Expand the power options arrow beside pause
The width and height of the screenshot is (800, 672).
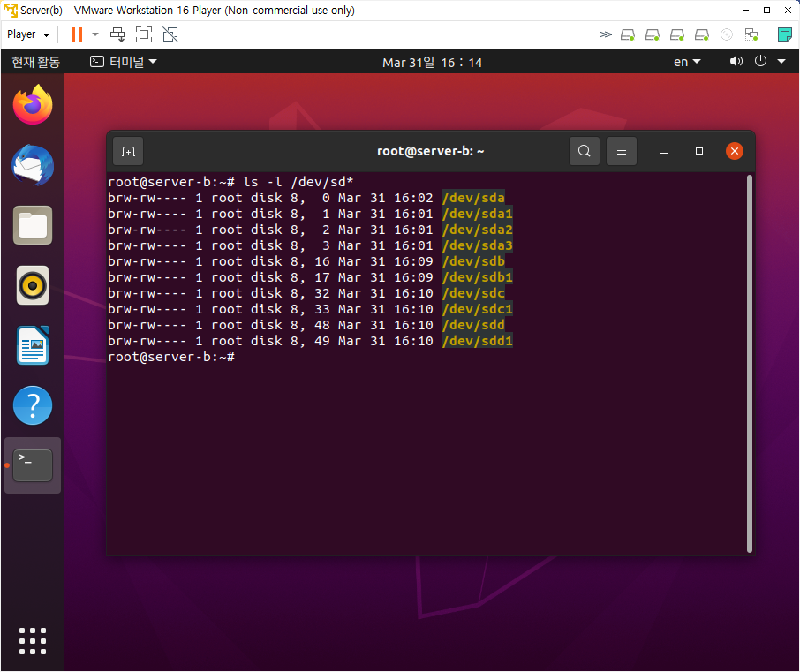(x=95, y=34)
